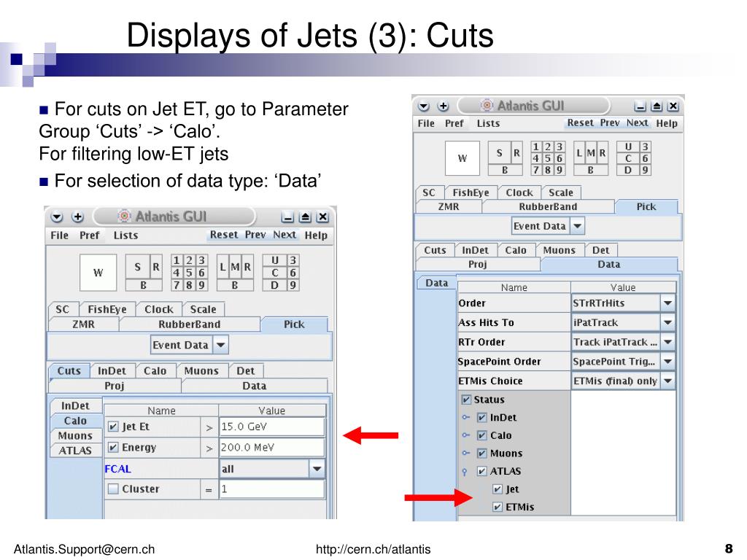747x560 pixels.
Task: Click Prev in left window menu bar
Action: [255, 235]
